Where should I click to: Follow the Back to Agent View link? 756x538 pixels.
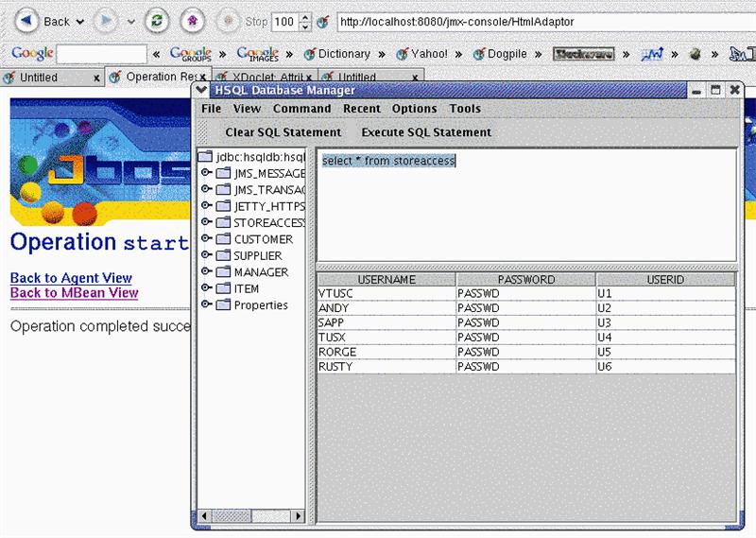[x=71, y=278]
